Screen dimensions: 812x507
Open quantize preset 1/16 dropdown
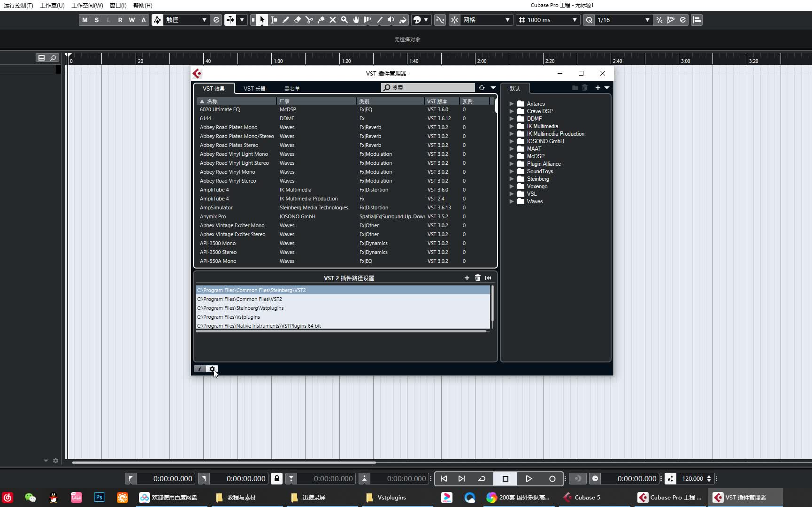tap(623, 20)
